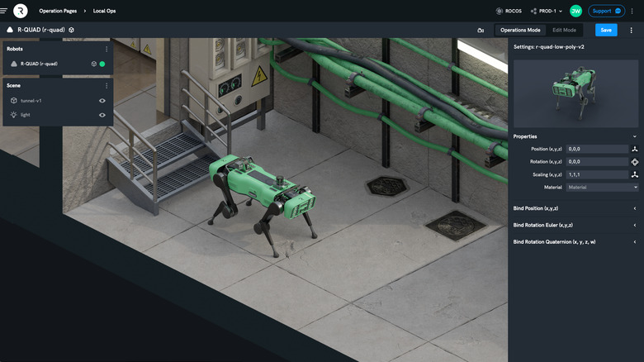
Task: Open the PROD-1 project dropdown
Action: coord(547,11)
